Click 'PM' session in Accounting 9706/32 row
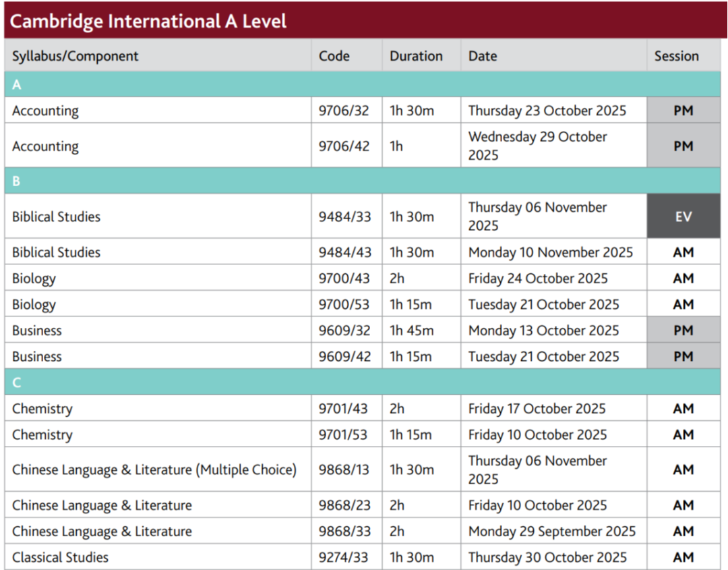The height and width of the screenshot is (570, 728). pyautogui.click(x=684, y=111)
